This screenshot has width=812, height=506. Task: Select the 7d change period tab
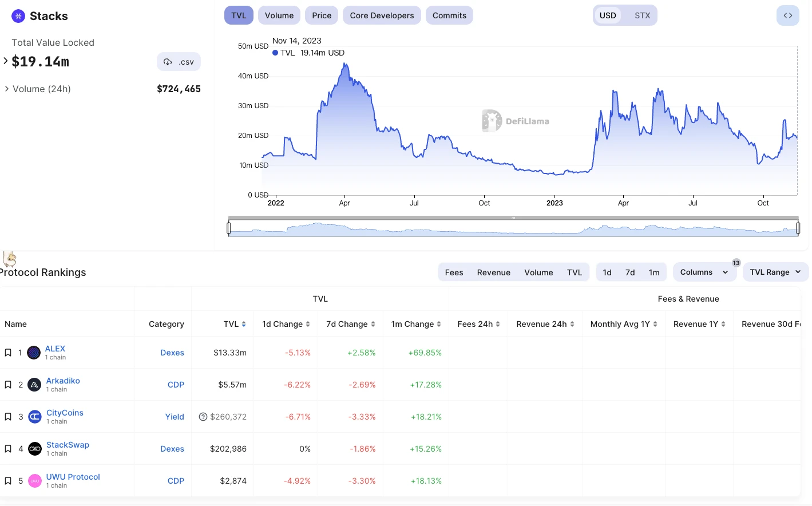[630, 272]
